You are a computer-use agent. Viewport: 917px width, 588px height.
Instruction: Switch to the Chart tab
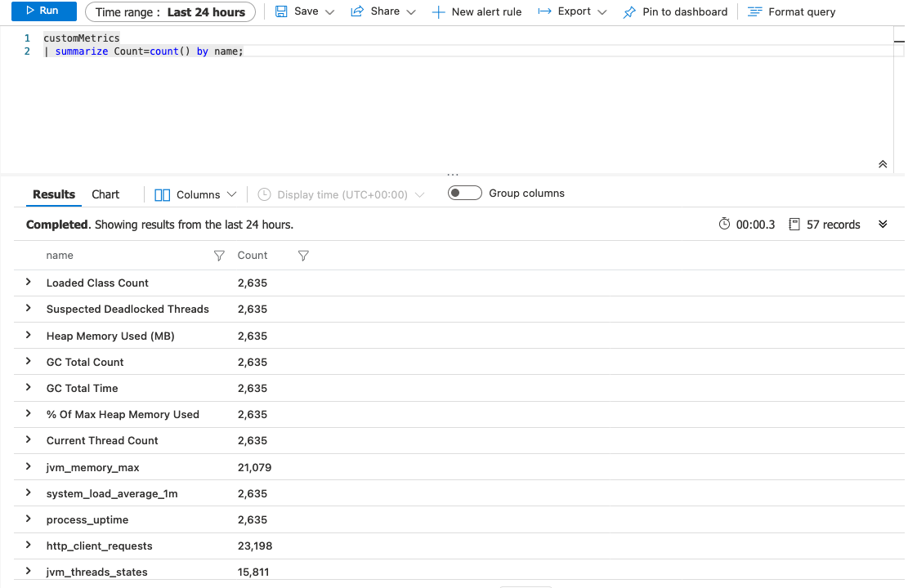pyautogui.click(x=105, y=194)
